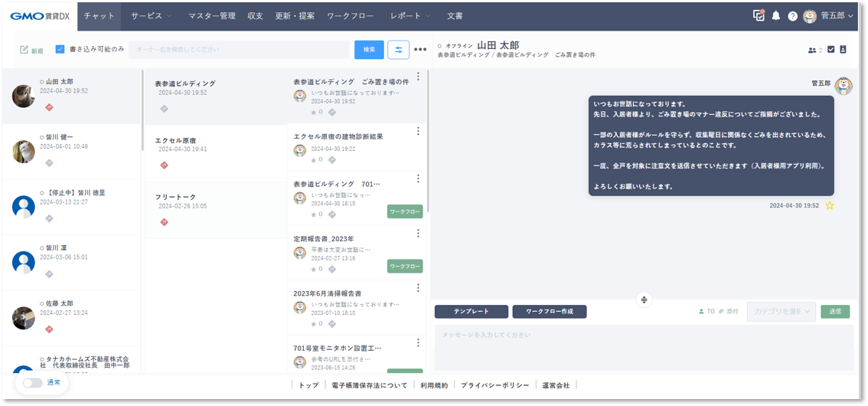868x406 pixels.
Task: Click the help question mark icon
Action: [x=792, y=16]
